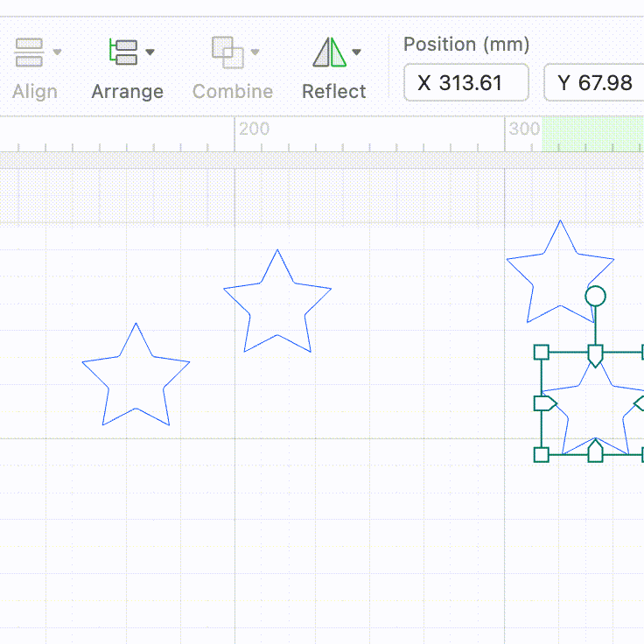This screenshot has width=644, height=644.
Task: Click the Combine shapes icon
Action: pos(227,52)
